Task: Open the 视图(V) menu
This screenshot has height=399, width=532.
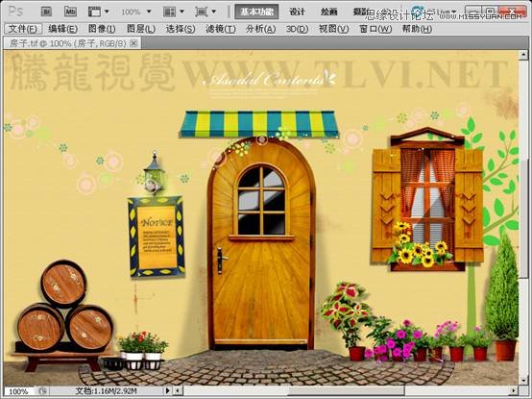Action: pyautogui.click(x=333, y=29)
